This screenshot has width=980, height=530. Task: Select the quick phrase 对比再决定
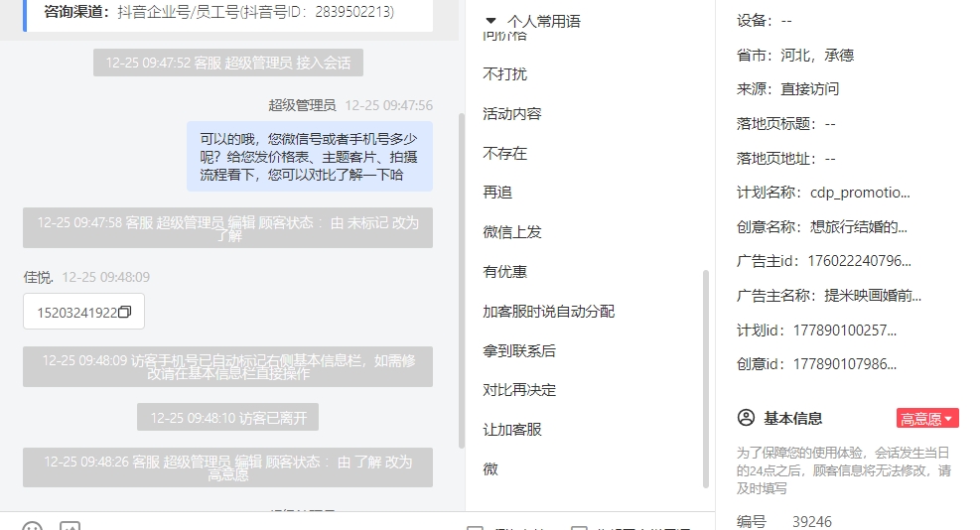click(x=519, y=390)
